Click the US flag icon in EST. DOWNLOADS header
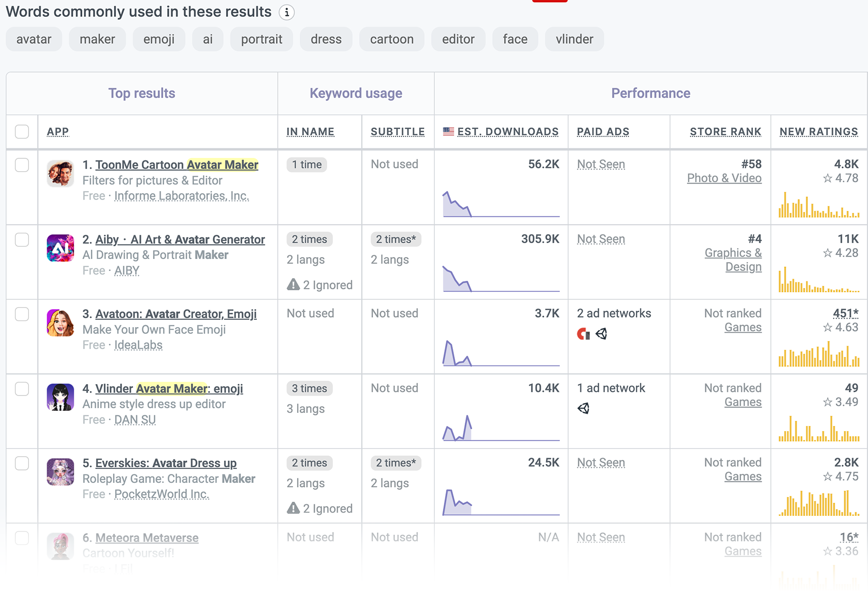868x598 pixels. click(448, 131)
